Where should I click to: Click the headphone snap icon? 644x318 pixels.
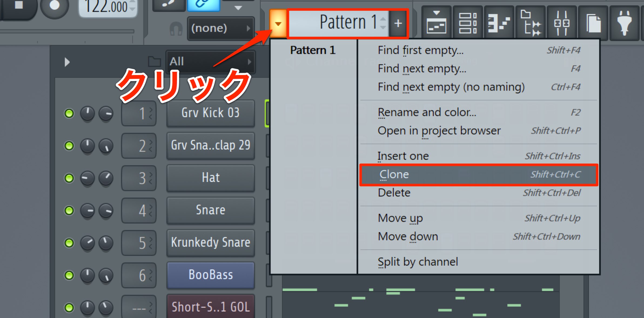tap(176, 28)
